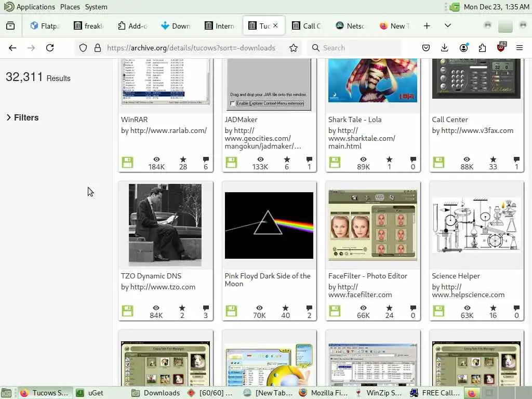Go back to previous page
Viewport: 532px width, 399px height.
point(12,48)
